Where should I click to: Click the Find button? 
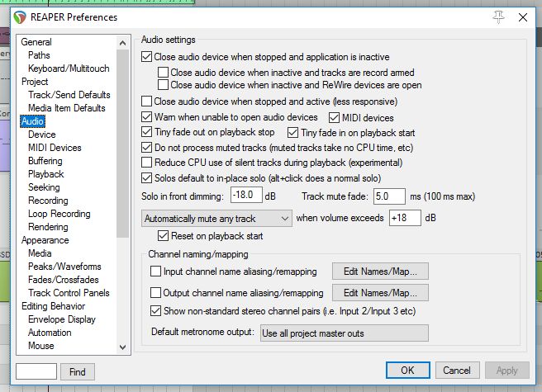click(78, 371)
